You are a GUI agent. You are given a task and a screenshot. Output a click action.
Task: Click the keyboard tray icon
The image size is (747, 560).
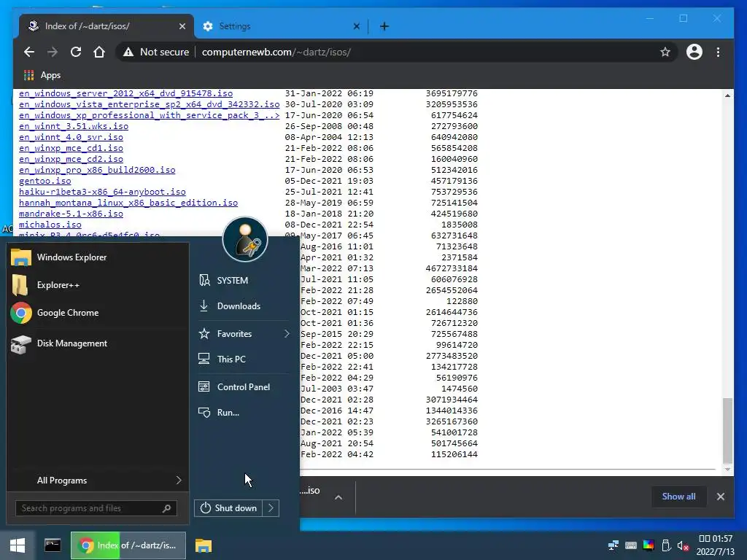click(631, 545)
